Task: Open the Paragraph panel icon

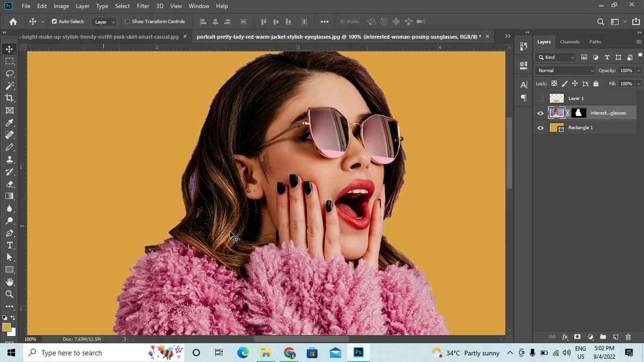Action: [524, 98]
